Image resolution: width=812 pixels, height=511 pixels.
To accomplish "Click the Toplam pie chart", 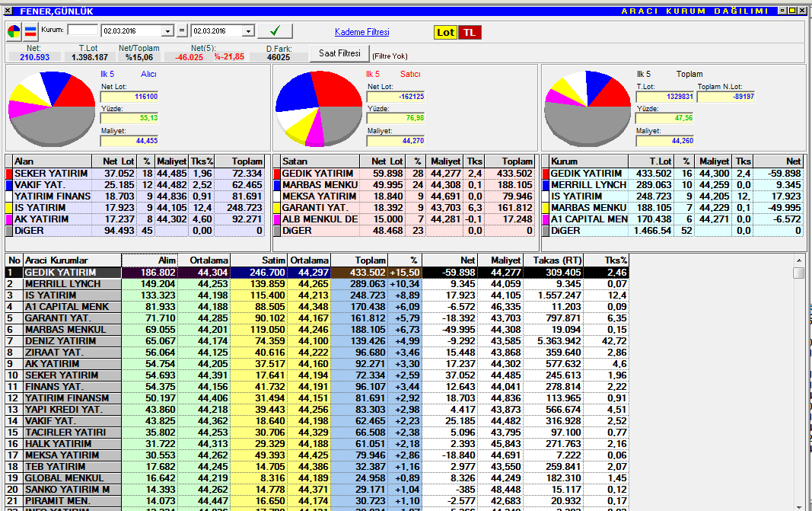I will pos(588,107).
